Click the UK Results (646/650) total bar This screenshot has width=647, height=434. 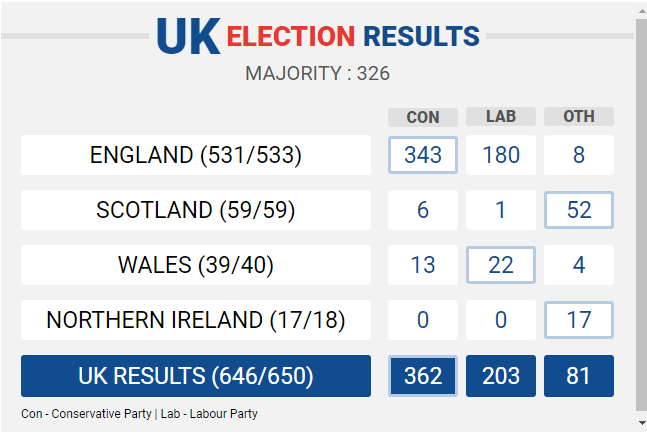pos(196,376)
